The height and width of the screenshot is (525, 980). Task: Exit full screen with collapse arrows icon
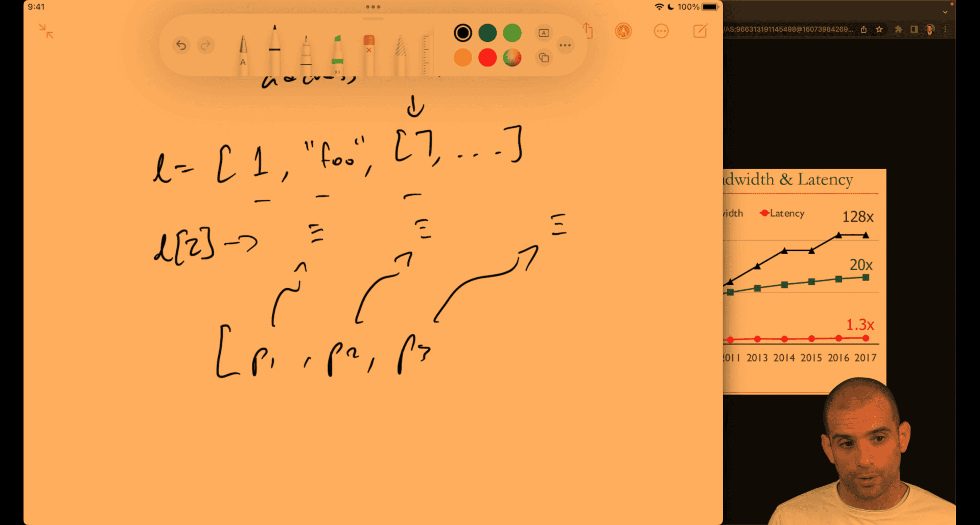tap(46, 31)
